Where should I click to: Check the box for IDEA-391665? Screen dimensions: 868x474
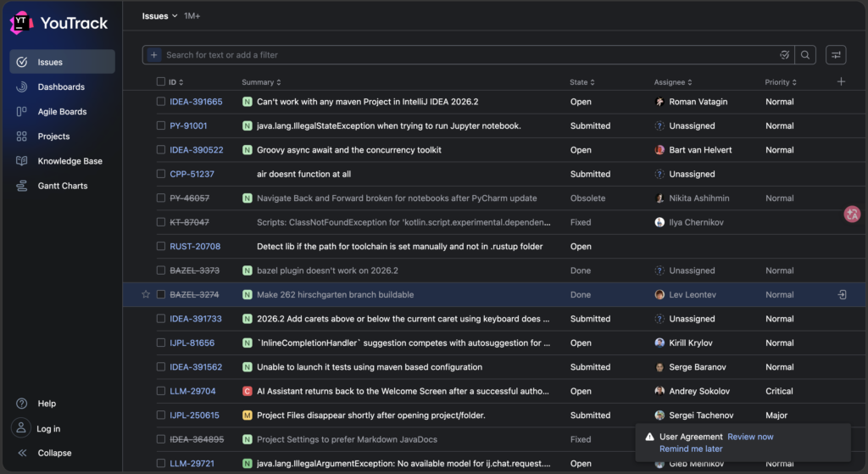(160, 102)
